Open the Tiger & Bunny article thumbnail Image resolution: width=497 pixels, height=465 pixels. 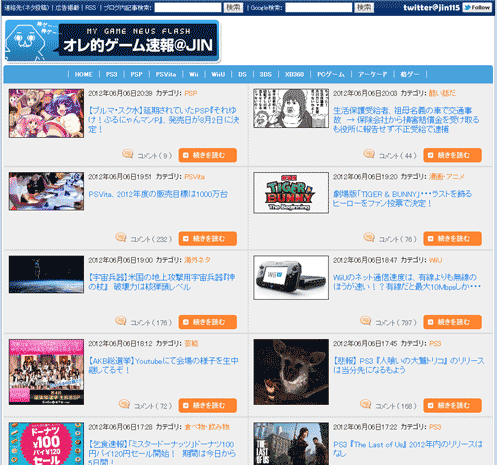tap(291, 193)
